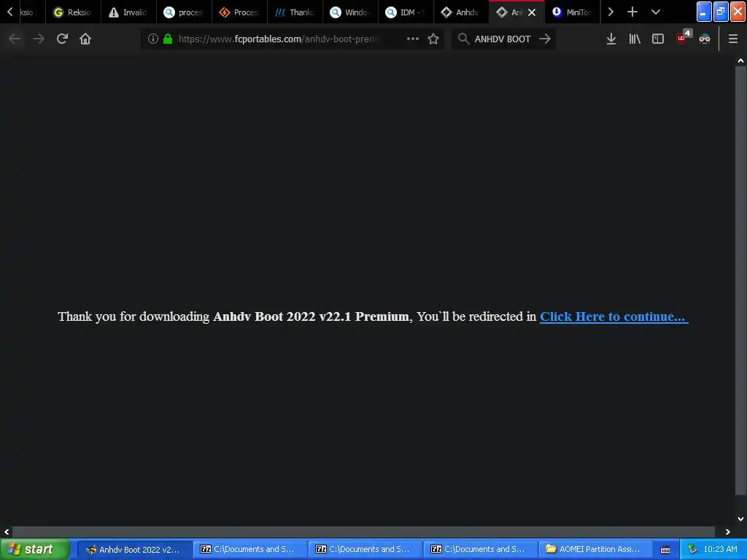
Task: Minimize the browser window
Action: 704,12
